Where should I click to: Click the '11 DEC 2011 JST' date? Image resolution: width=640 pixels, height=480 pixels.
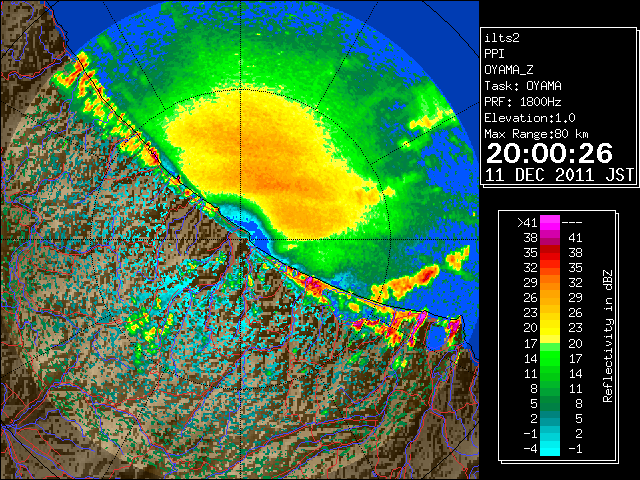(x=559, y=175)
